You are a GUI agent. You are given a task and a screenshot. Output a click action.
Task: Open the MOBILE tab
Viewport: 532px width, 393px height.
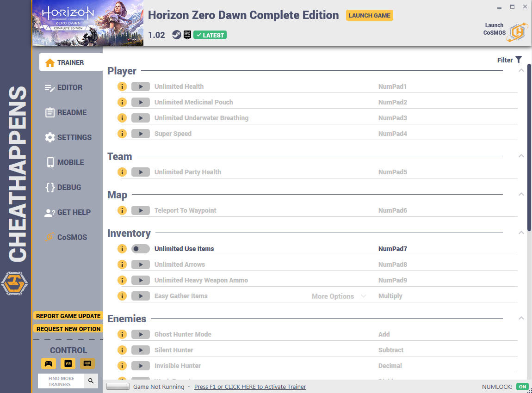pyautogui.click(x=64, y=162)
